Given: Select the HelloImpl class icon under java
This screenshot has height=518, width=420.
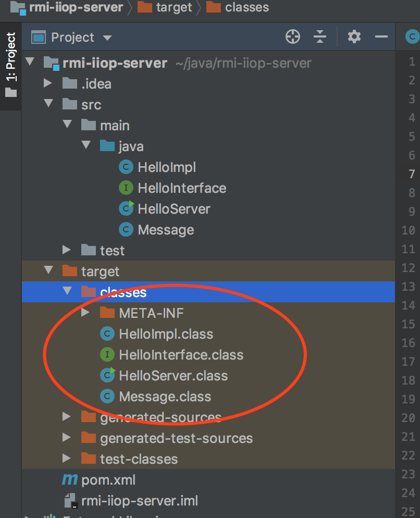Looking at the screenshot, I should tap(126, 167).
